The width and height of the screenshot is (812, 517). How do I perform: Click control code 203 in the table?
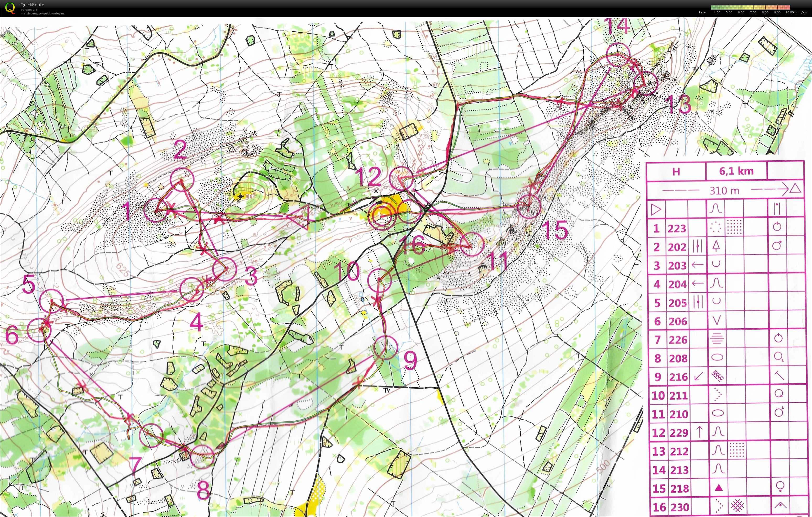(677, 266)
